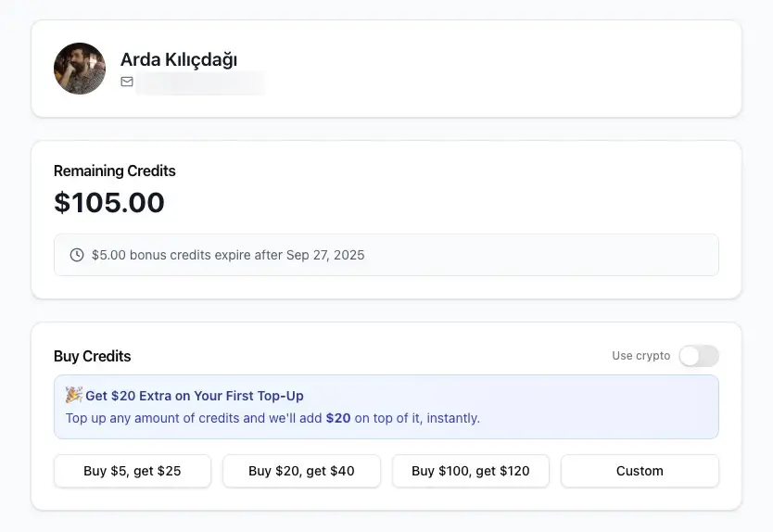773x532 pixels.
Task: Click the user profile avatar photo
Action: coord(80,69)
